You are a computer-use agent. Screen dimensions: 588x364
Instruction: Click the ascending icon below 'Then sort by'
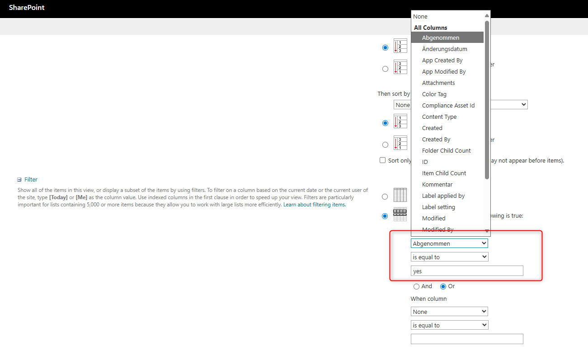pyautogui.click(x=400, y=121)
